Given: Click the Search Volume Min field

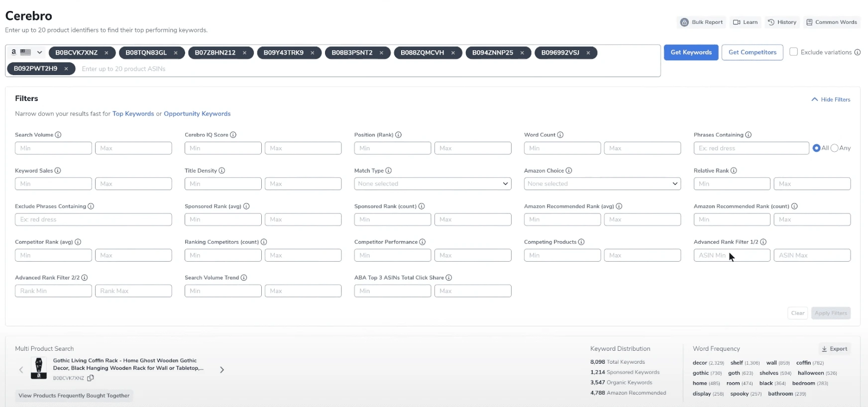Looking at the screenshot, I should pyautogui.click(x=53, y=148).
